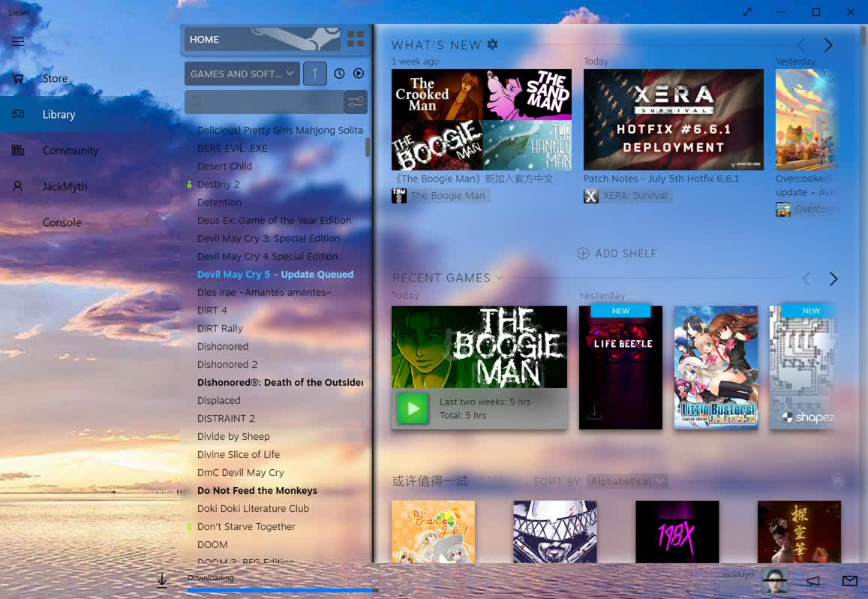Screen dimensions: 868x599
Task: Go to the Store section
Action: 55,78
